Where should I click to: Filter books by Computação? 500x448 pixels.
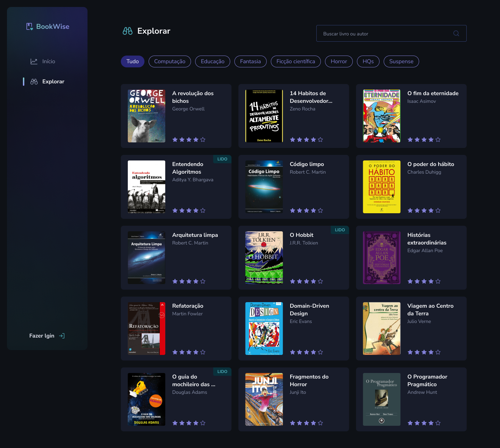(x=170, y=61)
